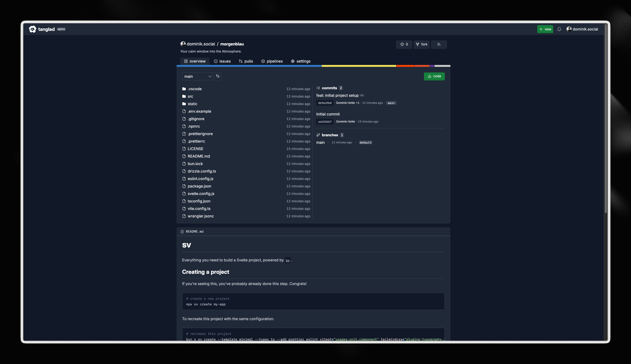Click the src folder icon
Viewport: 631px width, 364px height.
coord(184,97)
